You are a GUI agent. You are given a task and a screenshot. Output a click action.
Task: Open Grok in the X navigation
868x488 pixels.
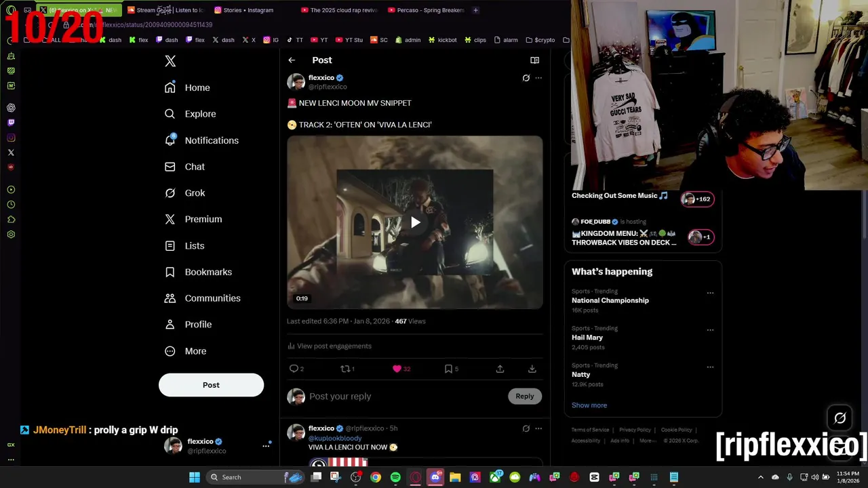pyautogui.click(x=184, y=193)
